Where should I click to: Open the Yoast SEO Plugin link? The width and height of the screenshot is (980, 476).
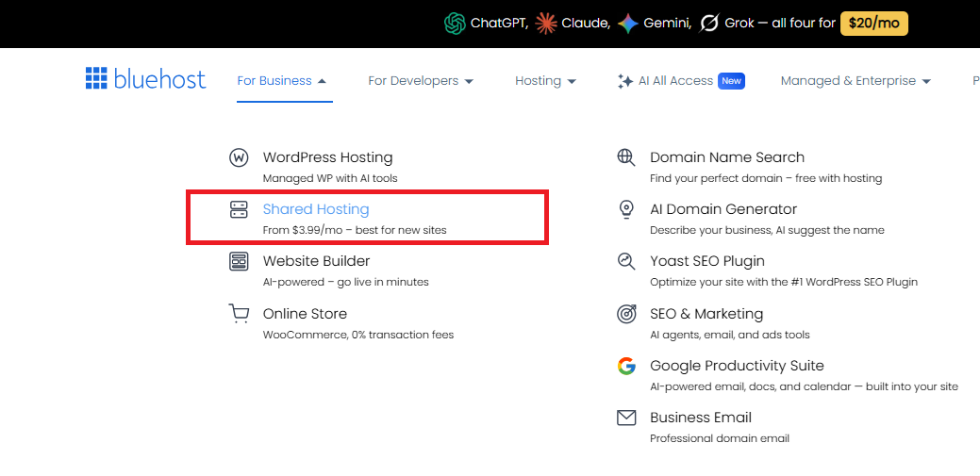pos(706,261)
